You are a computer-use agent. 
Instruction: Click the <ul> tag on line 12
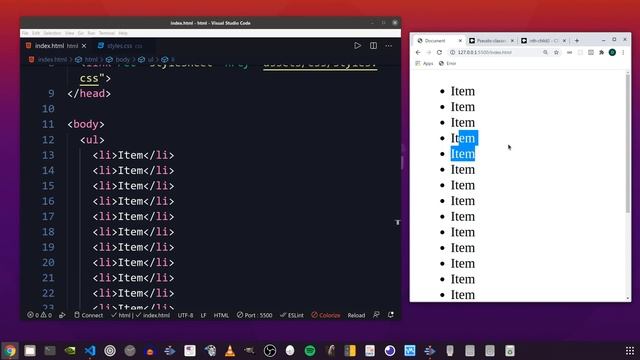(92, 140)
